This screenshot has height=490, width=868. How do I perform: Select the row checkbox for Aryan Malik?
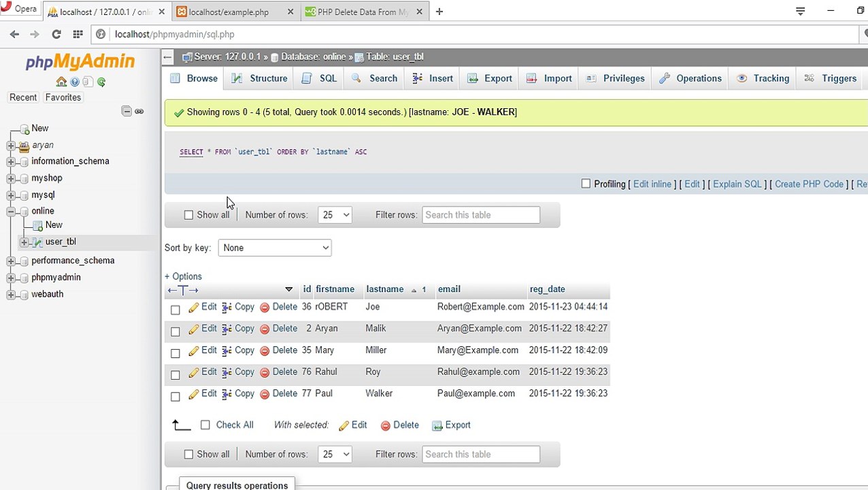point(176,331)
